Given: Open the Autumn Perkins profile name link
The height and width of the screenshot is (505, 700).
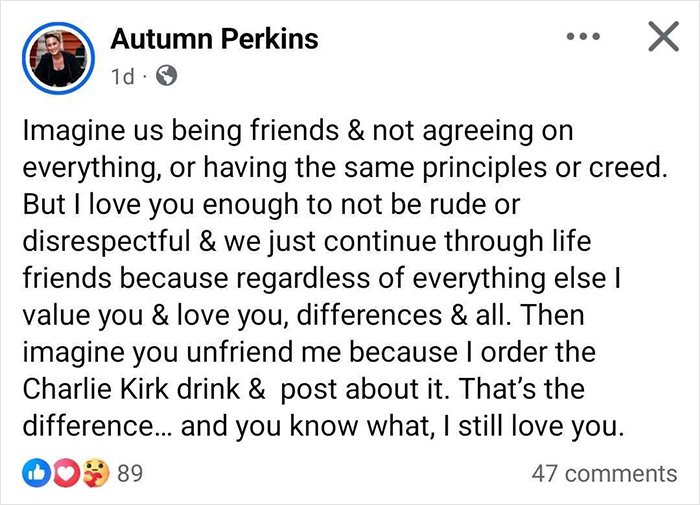Looking at the screenshot, I should (x=214, y=39).
